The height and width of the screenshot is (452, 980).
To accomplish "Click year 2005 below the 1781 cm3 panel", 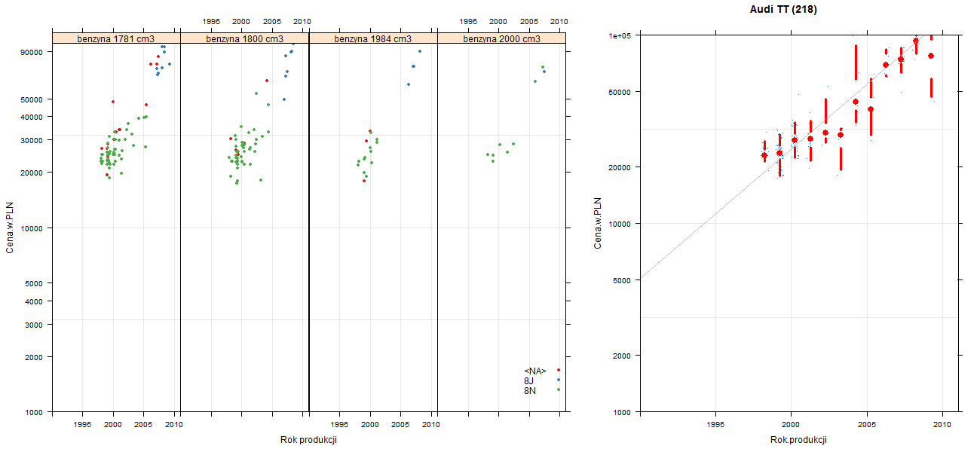I will pos(144,425).
